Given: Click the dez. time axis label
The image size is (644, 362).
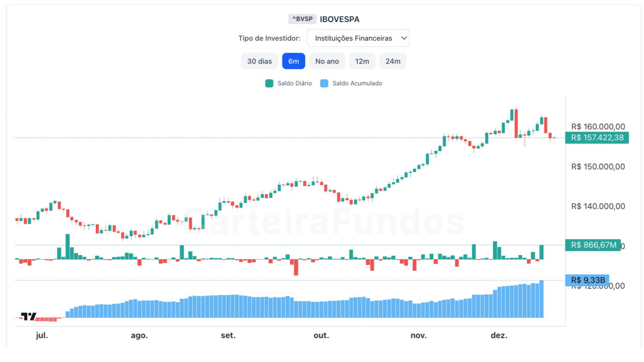Looking at the screenshot, I should pos(499,335).
